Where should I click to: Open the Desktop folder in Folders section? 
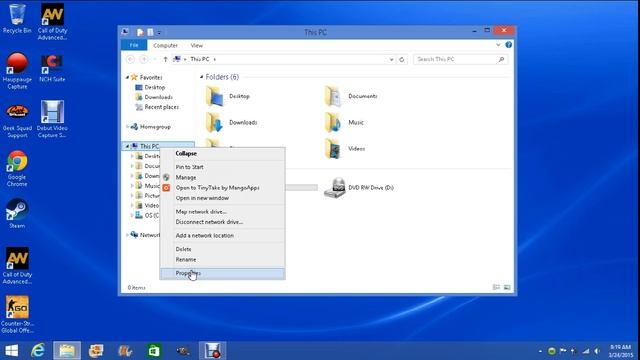(x=228, y=96)
